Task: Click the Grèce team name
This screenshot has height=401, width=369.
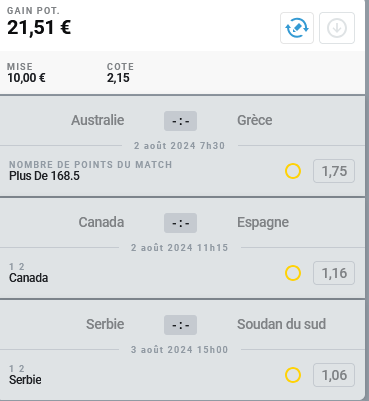Action: tap(255, 120)
